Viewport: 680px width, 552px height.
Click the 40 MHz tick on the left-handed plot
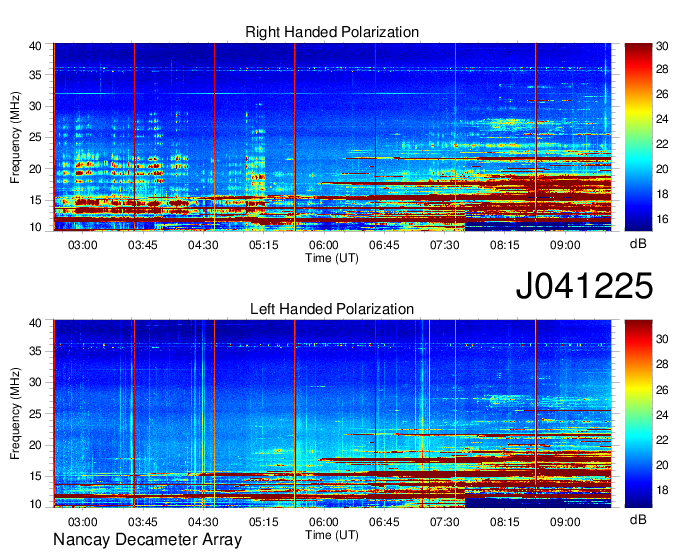tap(35, 323)
